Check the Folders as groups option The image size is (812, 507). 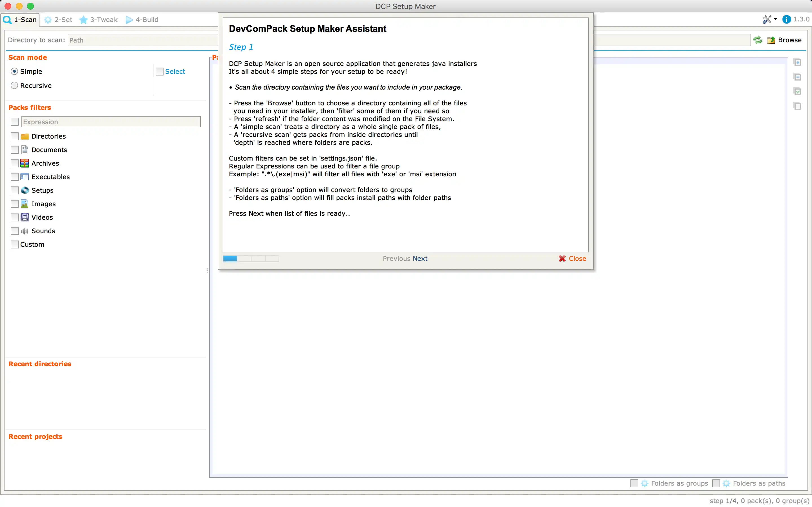[634, 483]
